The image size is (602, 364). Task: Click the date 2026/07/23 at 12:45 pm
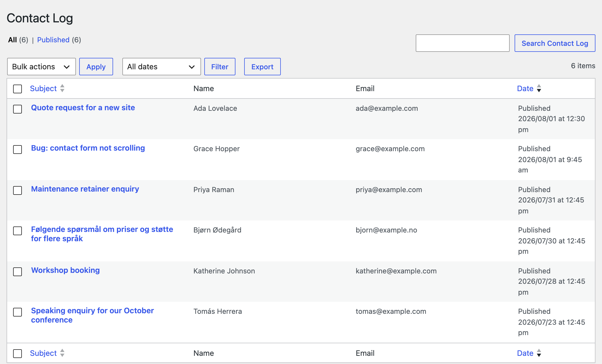point(551,327)
